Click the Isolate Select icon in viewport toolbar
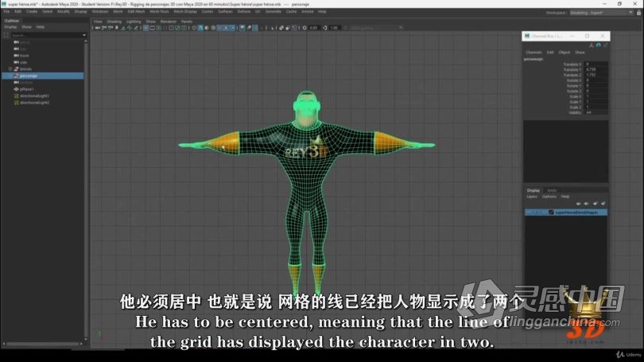 272,28
